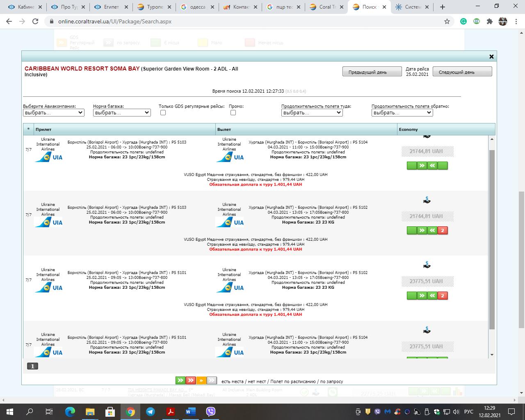
Task: Toggle the Промо checkbox
Action: [x=233, y=113]
